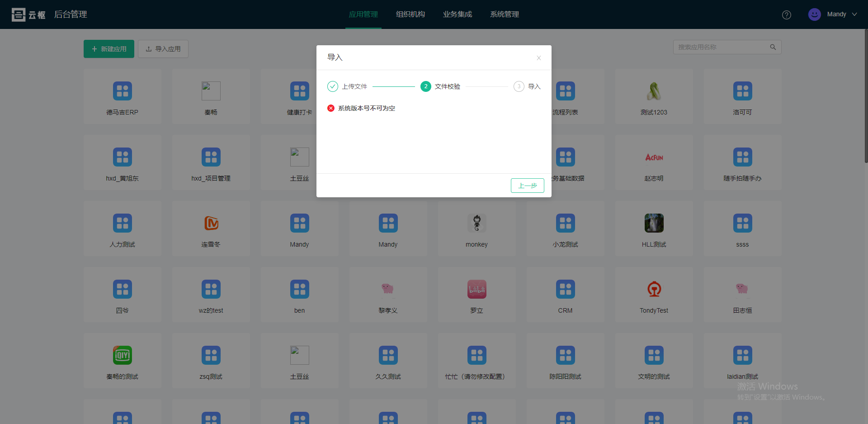Open the 应用管理 tab
This screenshot has width=868, height=424.
pyautogui.click(x=363, y=14)
